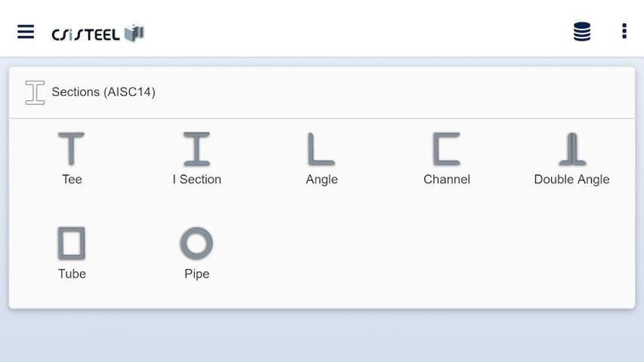The width and height of the screenshot is (644, 362).
Task: Tap the Tube label text
Action: [x=72, y=274]
